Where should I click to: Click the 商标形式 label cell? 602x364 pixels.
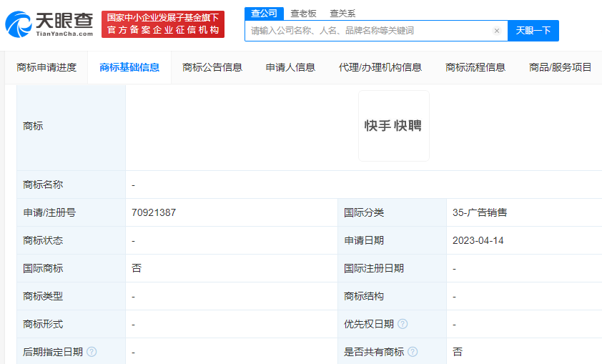(x=71, y=324)
